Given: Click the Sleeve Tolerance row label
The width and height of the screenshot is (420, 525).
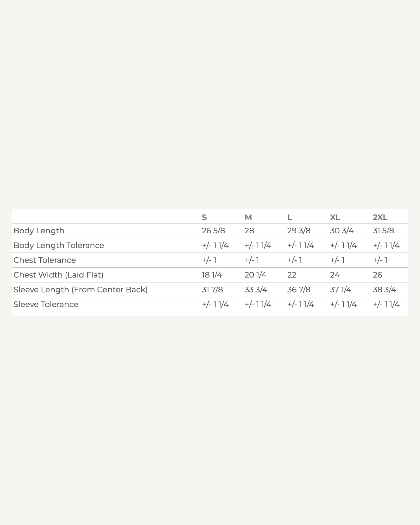Looking at the screenshot, I should [46, 304].
